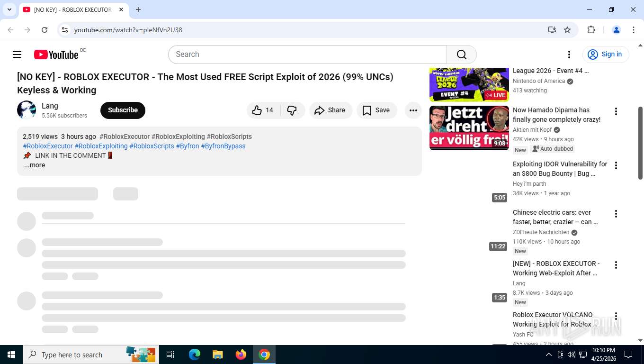Viewport: 644px width, 364px height.
Task: Open 'jetzt dreht er völlig frei' thumbnail
Action: (469, 127)
